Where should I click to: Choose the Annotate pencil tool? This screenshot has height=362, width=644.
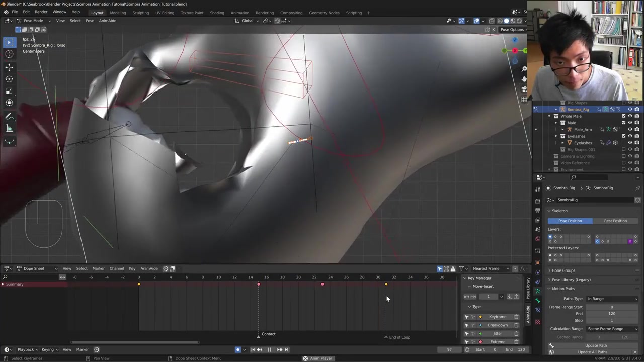[9, 116]
